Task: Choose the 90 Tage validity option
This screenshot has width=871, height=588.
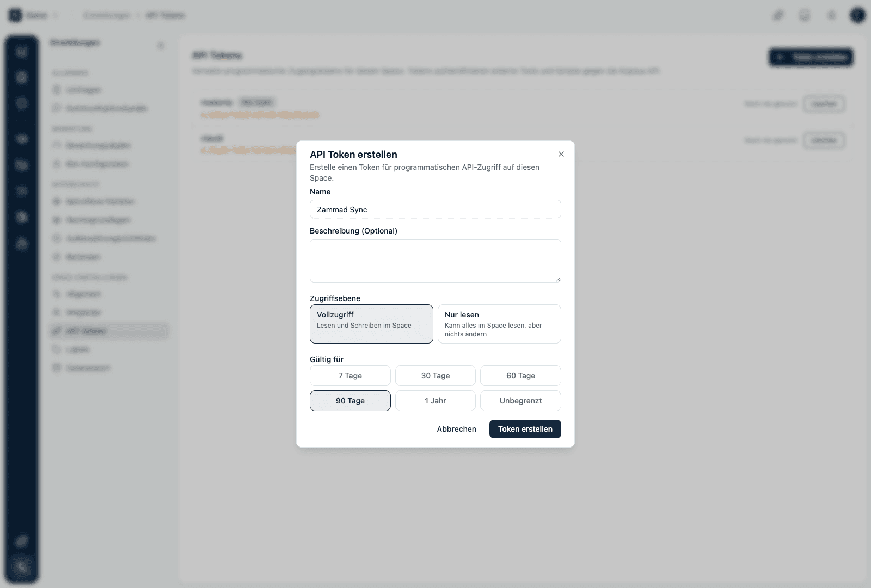Action: coord(350,401)
